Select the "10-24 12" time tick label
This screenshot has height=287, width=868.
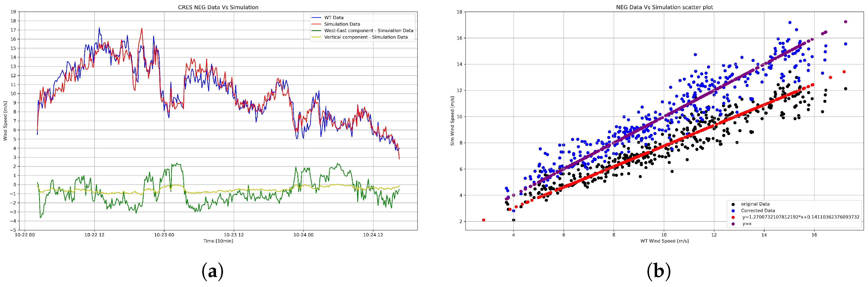tap(373, 234)
